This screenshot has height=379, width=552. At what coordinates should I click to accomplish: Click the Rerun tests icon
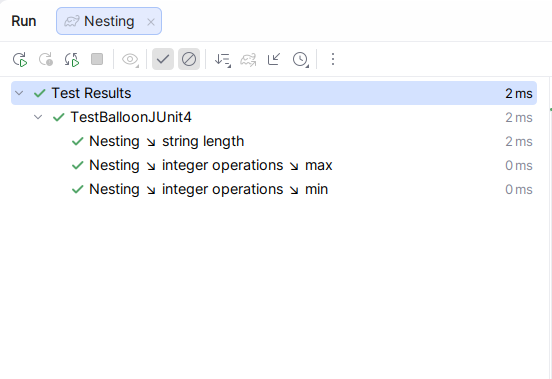click(x=20, y=59)
